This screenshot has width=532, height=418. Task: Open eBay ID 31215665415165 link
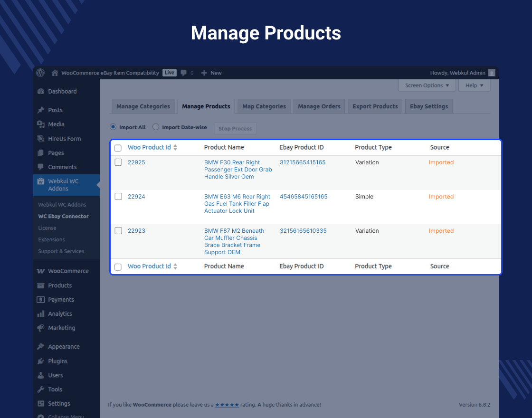(x=303, y=162)
